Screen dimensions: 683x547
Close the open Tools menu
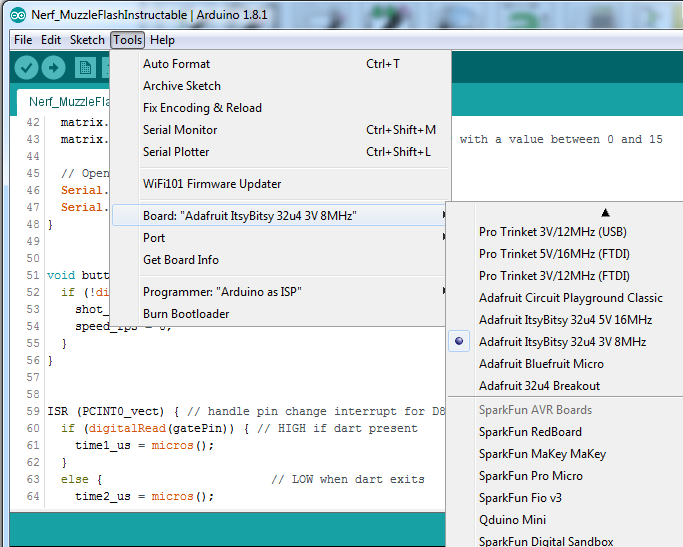pos(128,40)
